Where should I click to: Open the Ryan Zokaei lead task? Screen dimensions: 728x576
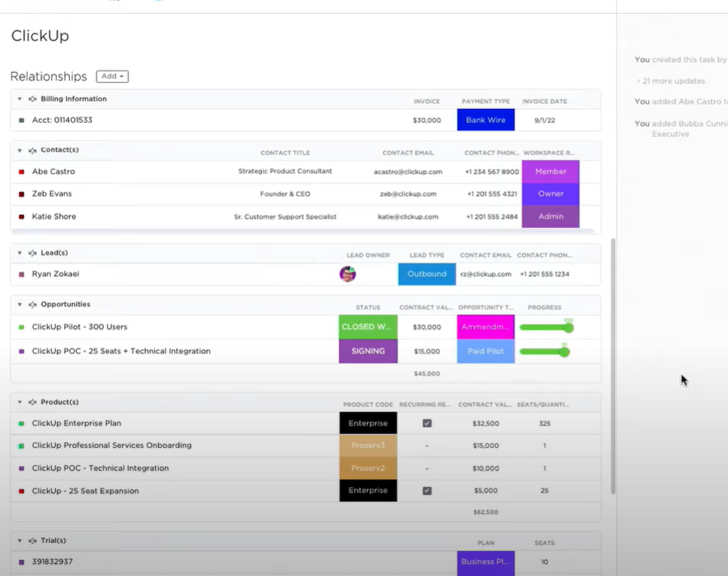pyautogui.click(x=56, y=274)
